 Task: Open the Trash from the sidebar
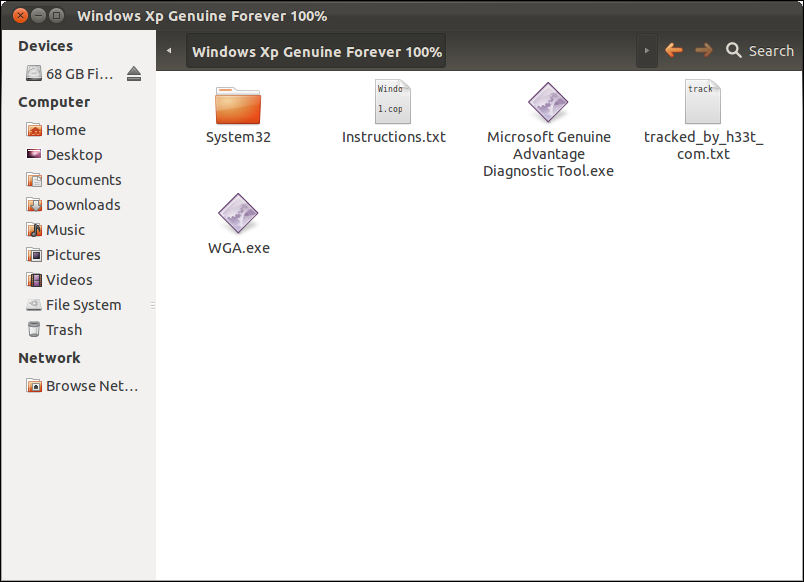point(62,329)
